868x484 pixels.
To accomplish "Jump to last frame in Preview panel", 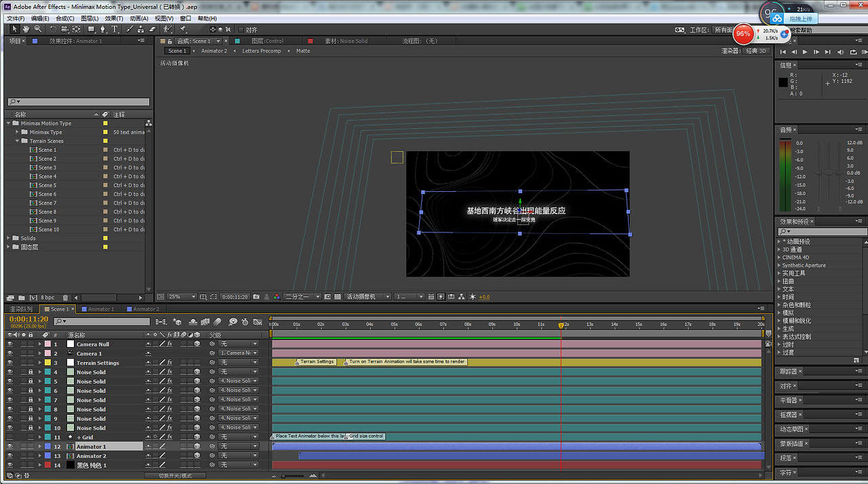I will coord(828,52).
